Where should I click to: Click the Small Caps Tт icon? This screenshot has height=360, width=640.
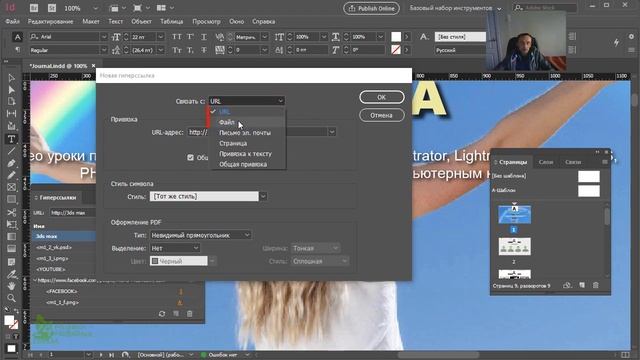pos(177,50)
